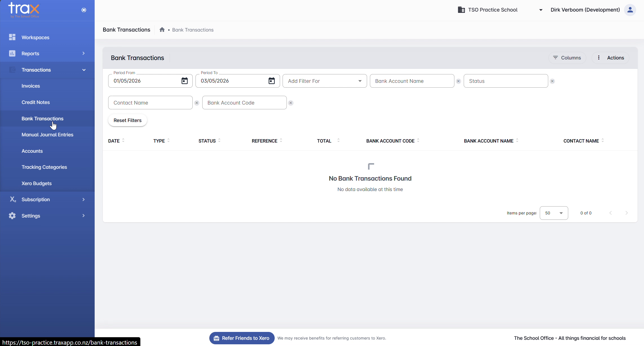Sort by the STATUS column
The image size is (644, 346).
pos(210,141)
